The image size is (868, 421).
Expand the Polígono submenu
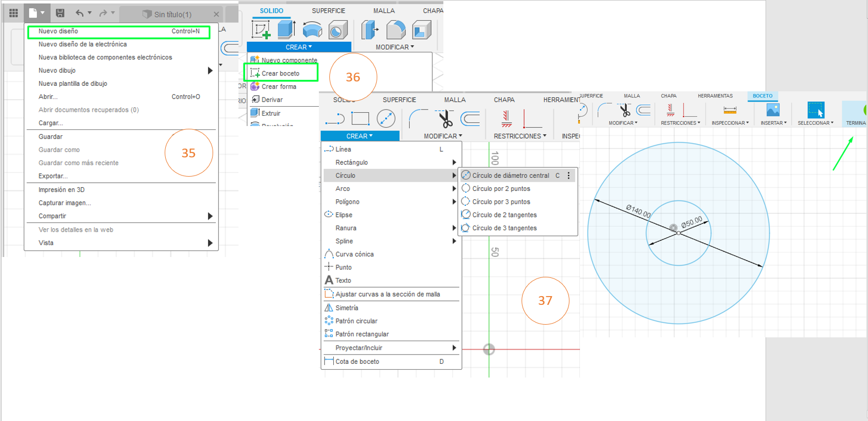[x=454, y=202]
